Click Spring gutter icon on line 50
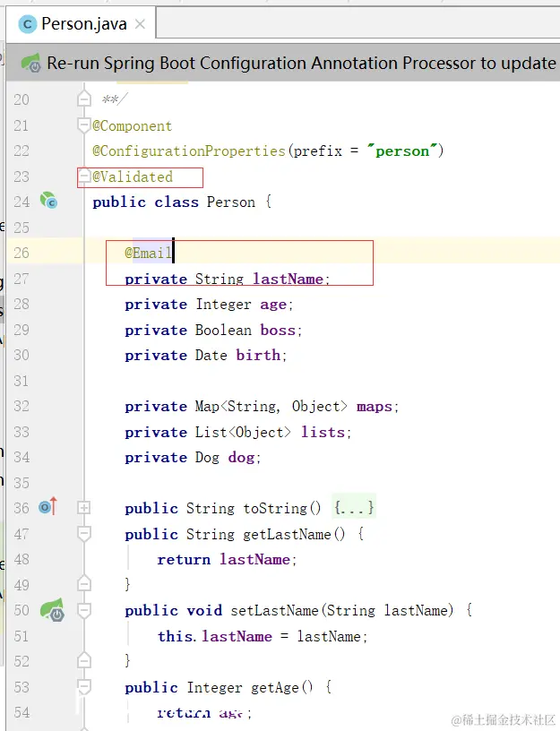The image size is (560, 731). [x=52, y=610]
